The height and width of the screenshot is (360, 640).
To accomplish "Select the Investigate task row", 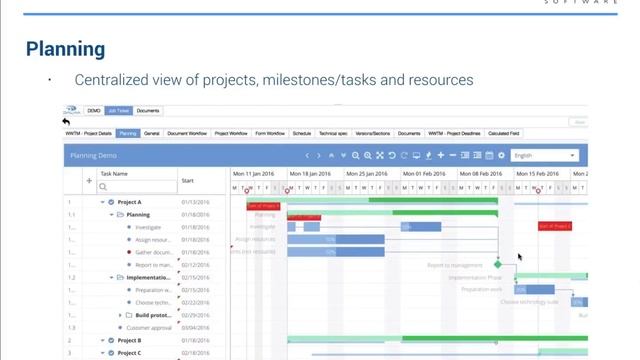I will click(145, 227).
